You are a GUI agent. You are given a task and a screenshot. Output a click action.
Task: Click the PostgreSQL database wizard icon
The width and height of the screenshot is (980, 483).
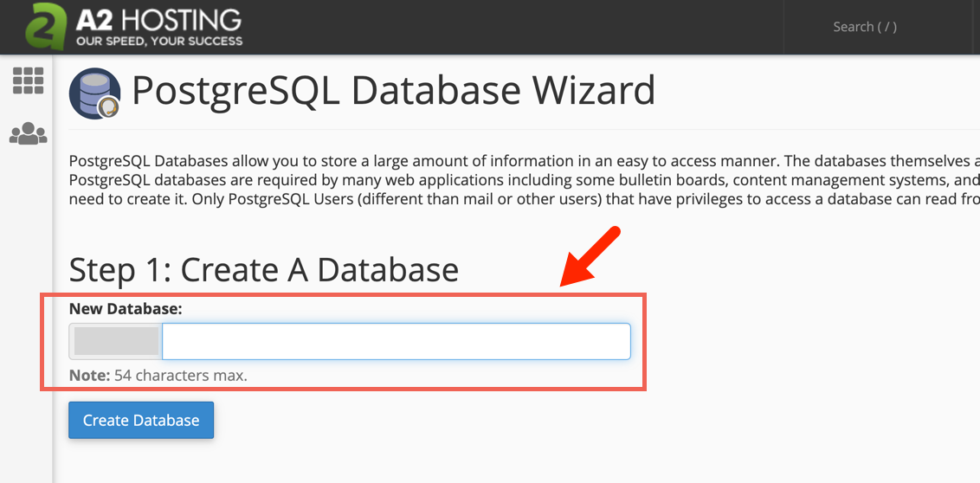(93, 92)
